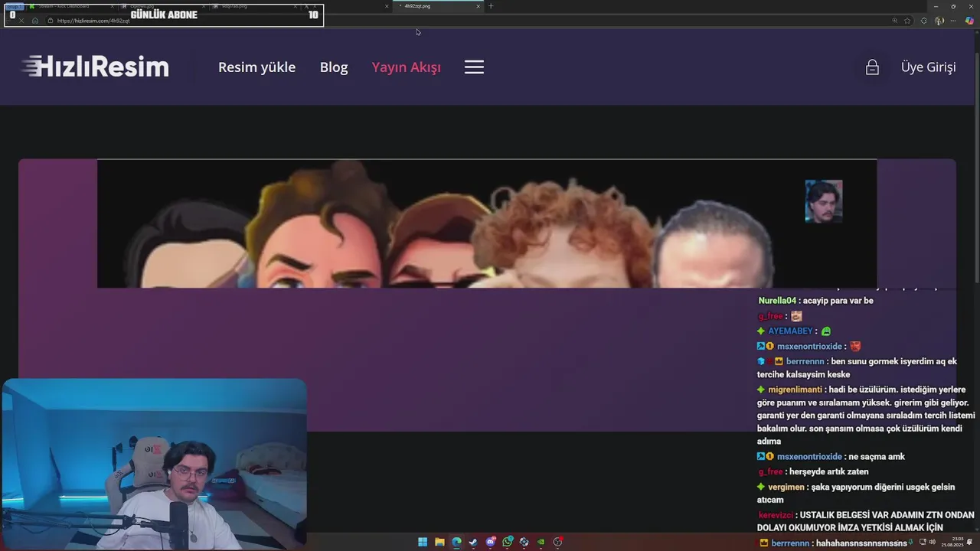980x551 pixels.
Task: Open WhatsApp from taskbar
Action: (507, 542)
